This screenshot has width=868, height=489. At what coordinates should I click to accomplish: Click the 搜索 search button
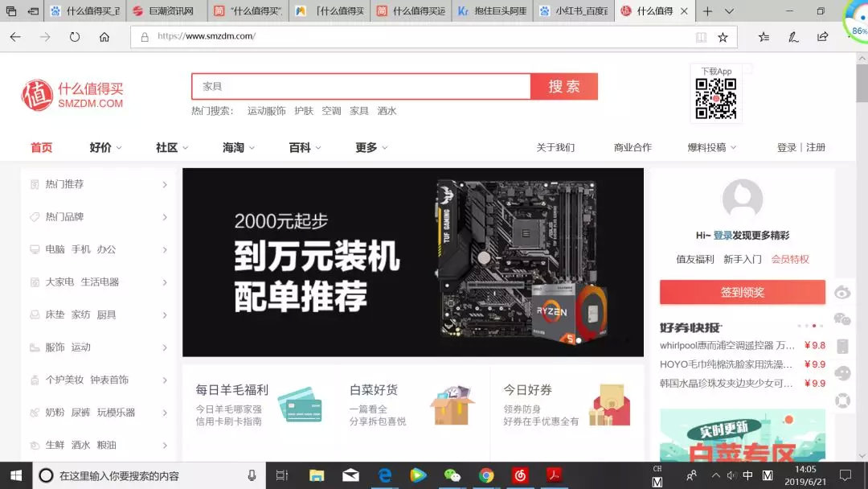(564, 86)
